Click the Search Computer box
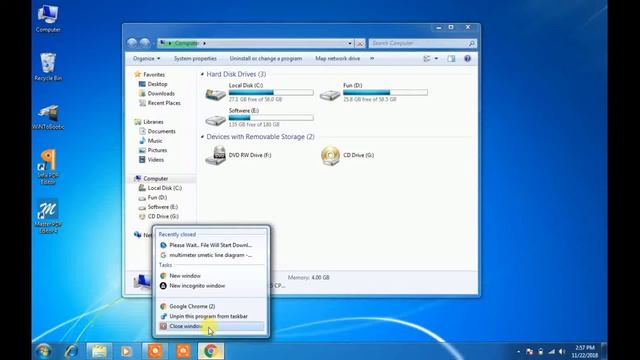 [x=422, y=43]
